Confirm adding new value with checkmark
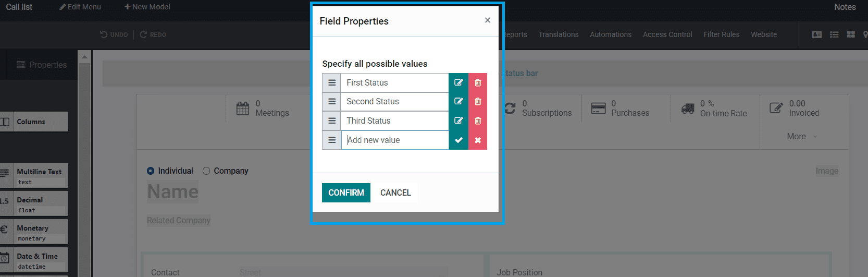 click(458, 140)
